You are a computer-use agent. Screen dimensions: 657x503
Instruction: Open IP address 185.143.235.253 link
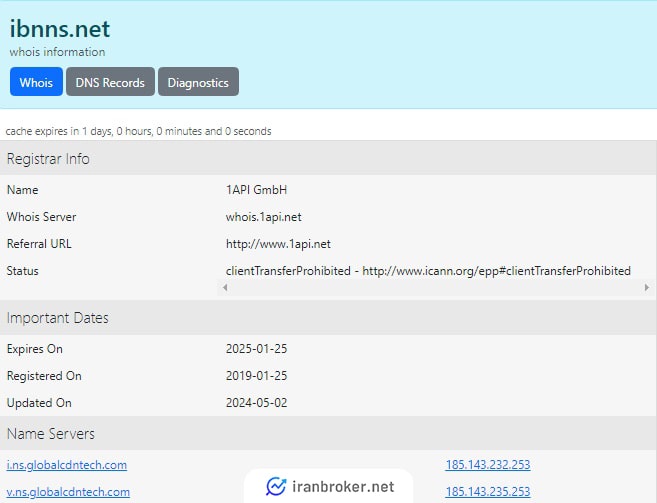coord(488,491)
